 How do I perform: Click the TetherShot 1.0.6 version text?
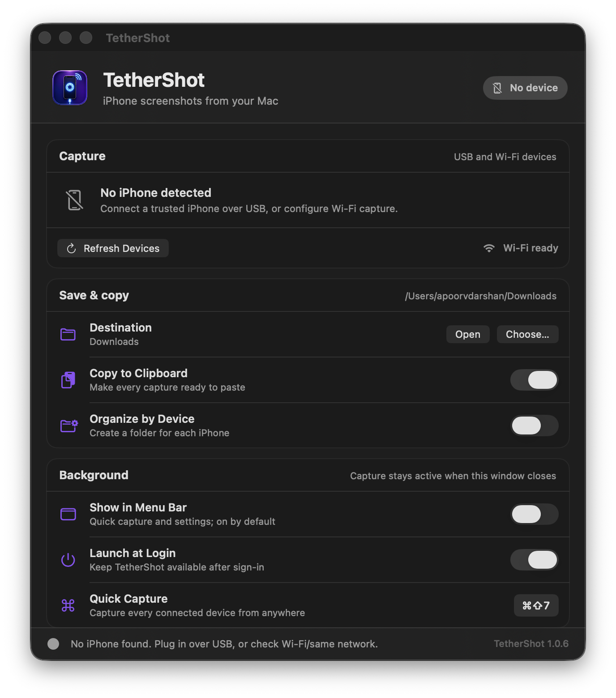pos(531,644)
